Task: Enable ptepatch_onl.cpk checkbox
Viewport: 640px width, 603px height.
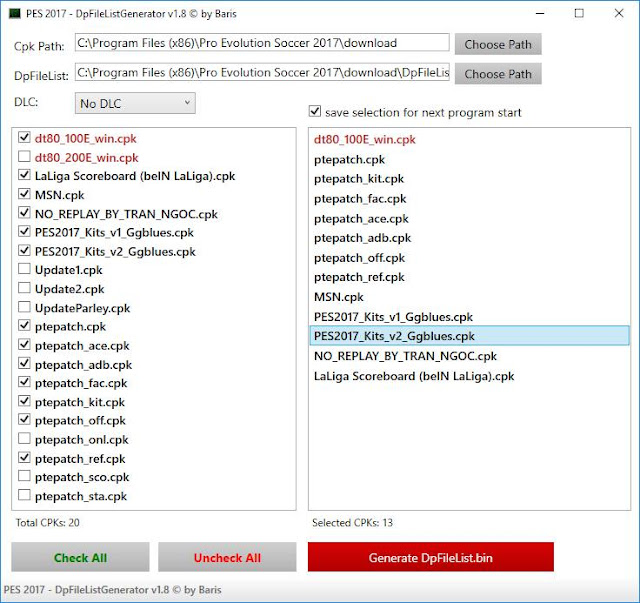Action: pos(24,439)
